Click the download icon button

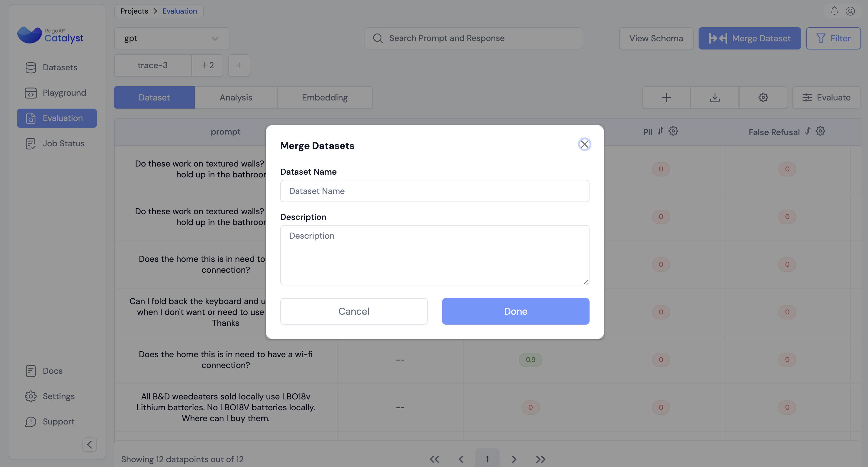(x=714, y=98)
